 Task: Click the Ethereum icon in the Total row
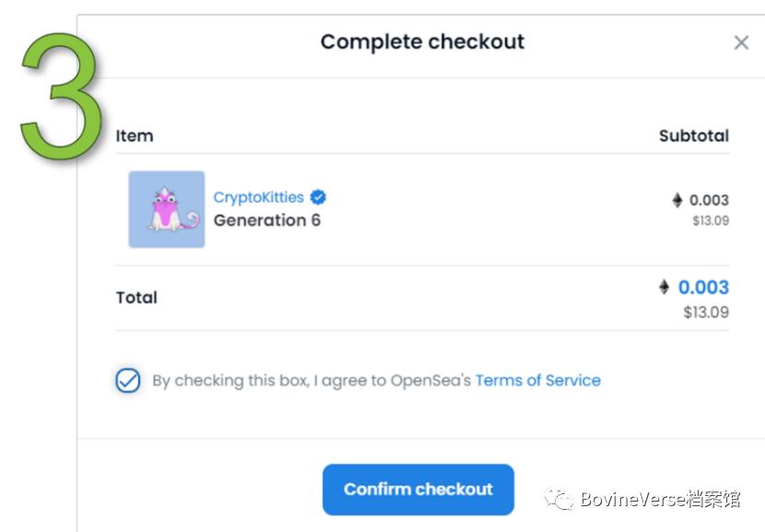coord(664,288)
